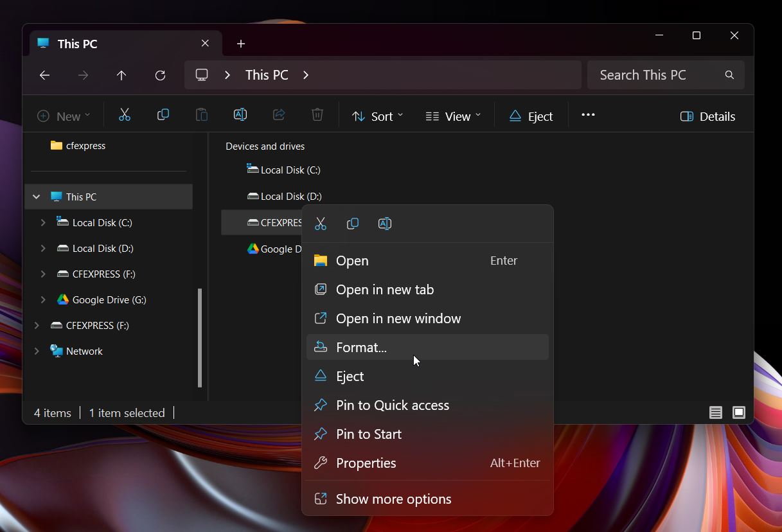The image size is (782, 532).
Task: Select This PC in the navigation pane
Action: point(109,197)
